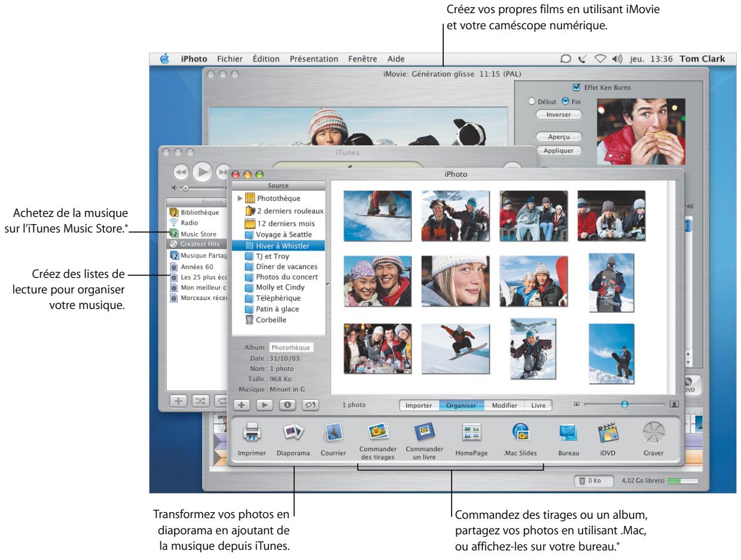
Task: Select the Voyage à Seattle album
Action: (x=279, y=234)
